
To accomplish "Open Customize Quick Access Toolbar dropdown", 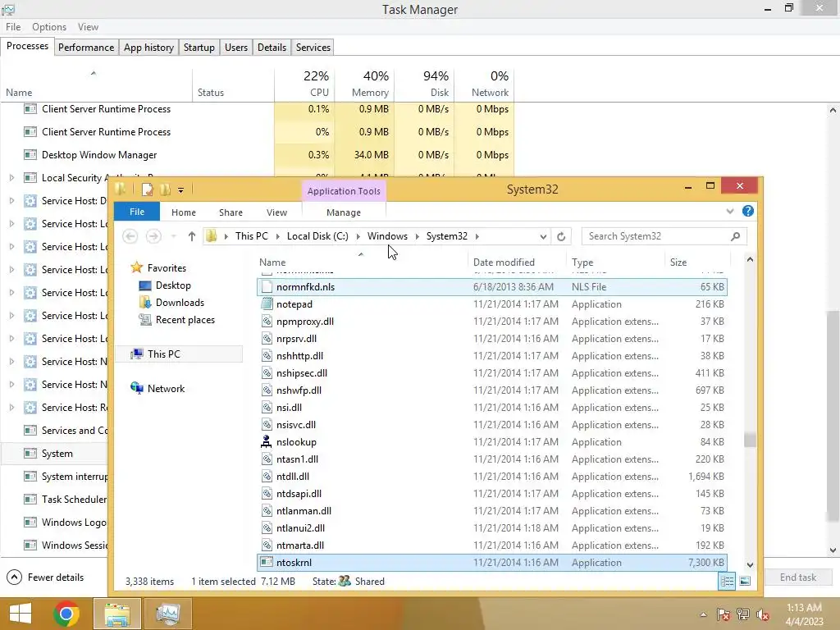I will coord(181,189).
